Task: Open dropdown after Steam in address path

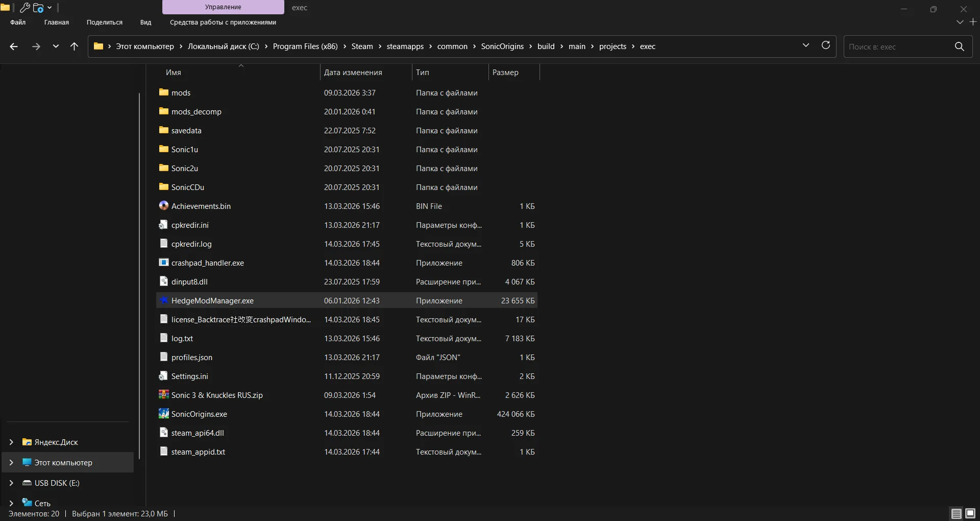Action: point(380,46)
